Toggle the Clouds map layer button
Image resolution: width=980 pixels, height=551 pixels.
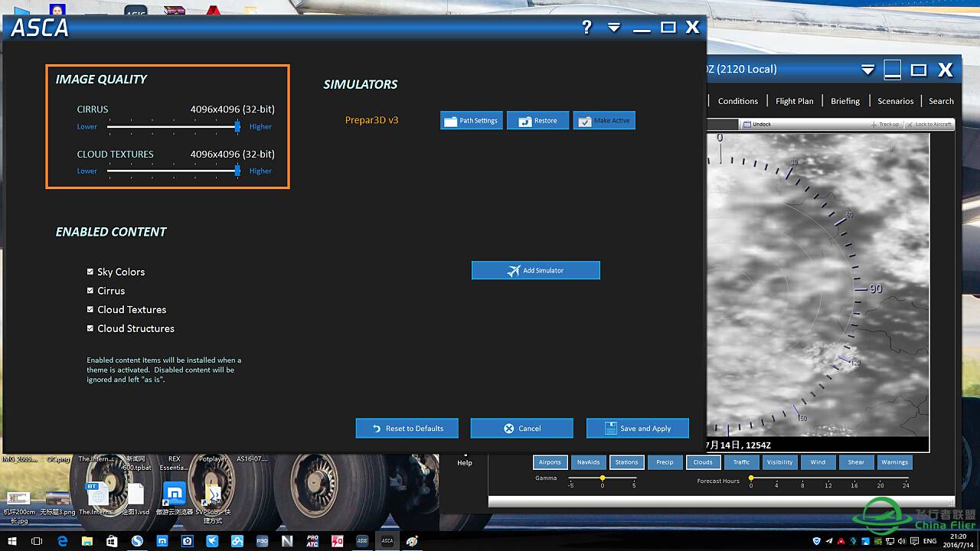(703, 462)
